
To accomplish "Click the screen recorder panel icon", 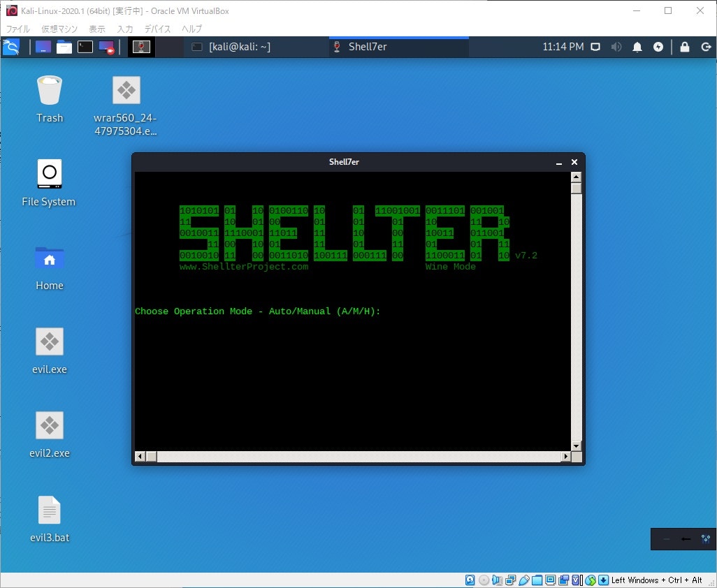I will coord(106,47).
